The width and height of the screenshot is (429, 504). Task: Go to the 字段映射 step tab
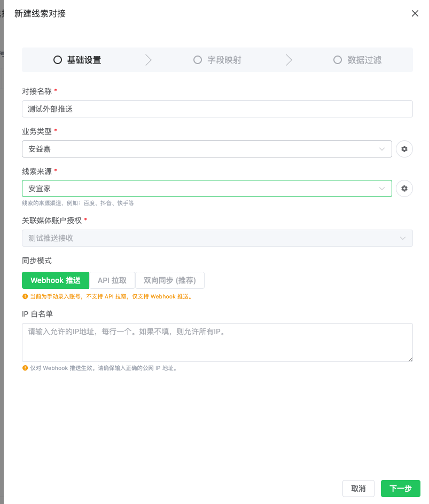217,60
